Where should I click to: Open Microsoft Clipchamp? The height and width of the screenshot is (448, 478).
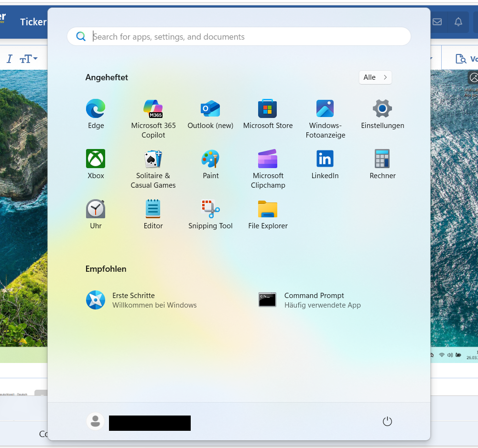pyautogui.click(x=268, y=169)
